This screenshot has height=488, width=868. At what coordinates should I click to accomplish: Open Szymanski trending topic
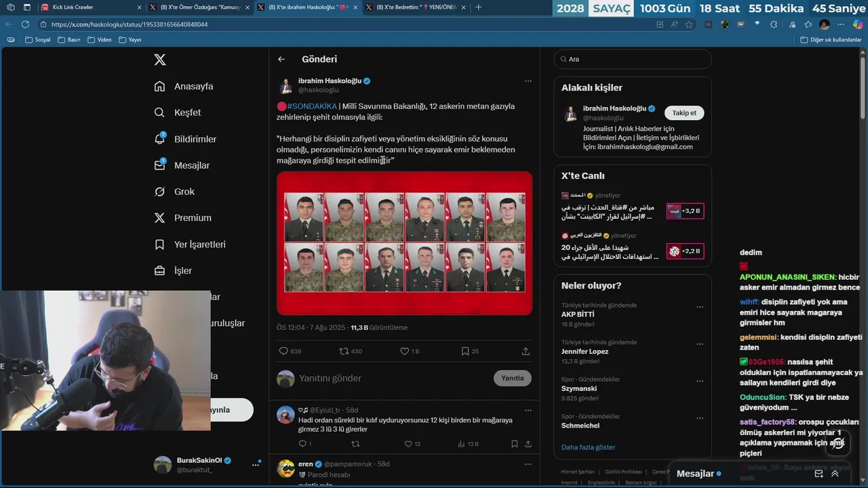coord(579,389)
